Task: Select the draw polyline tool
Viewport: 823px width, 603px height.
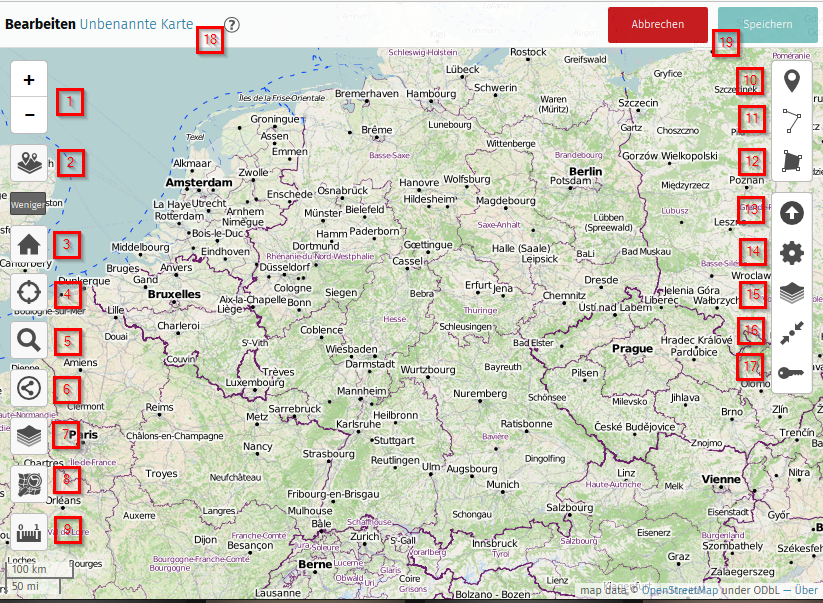Action: coord(792,121)
